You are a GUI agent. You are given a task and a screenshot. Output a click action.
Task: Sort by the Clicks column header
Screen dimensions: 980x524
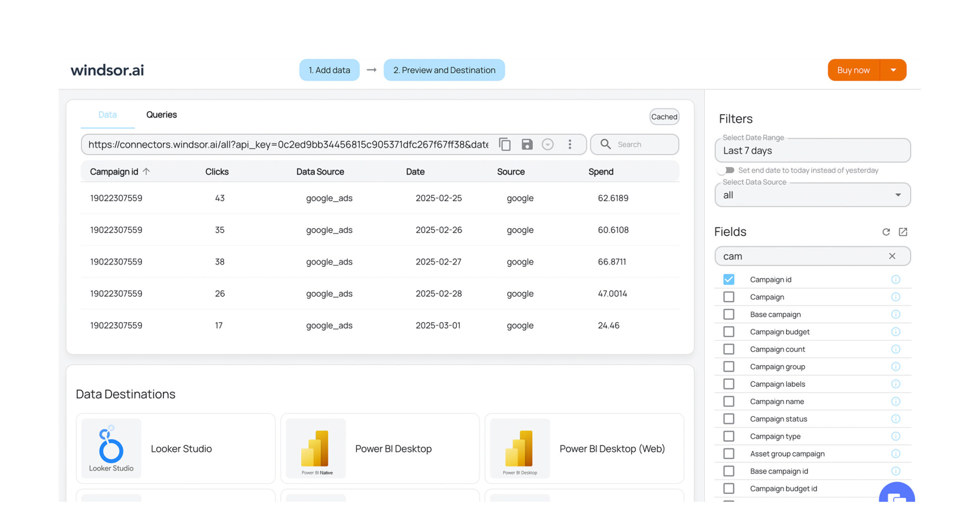click(217, 171)
